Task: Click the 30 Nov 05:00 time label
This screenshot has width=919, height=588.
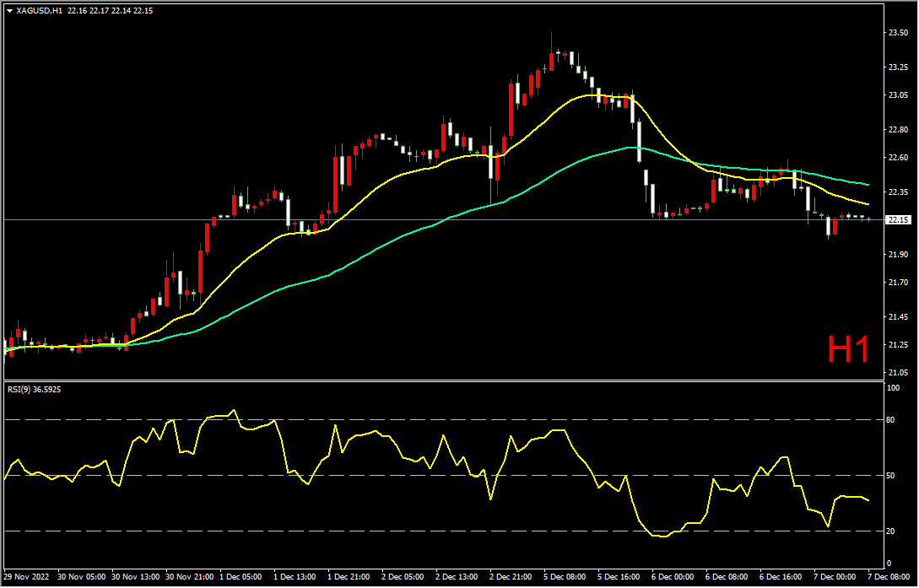Action: click(x=80, y=577)
